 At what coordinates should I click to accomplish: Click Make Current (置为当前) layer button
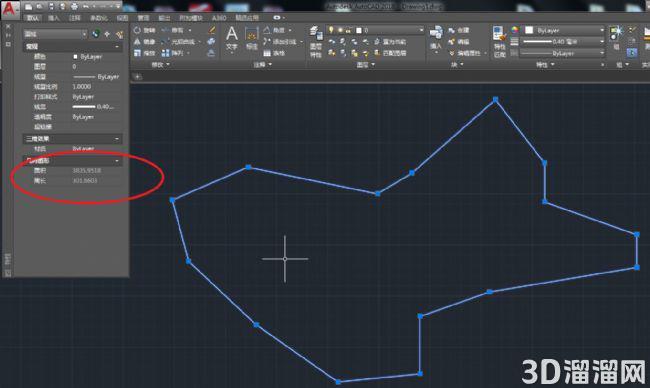(390, 41)
